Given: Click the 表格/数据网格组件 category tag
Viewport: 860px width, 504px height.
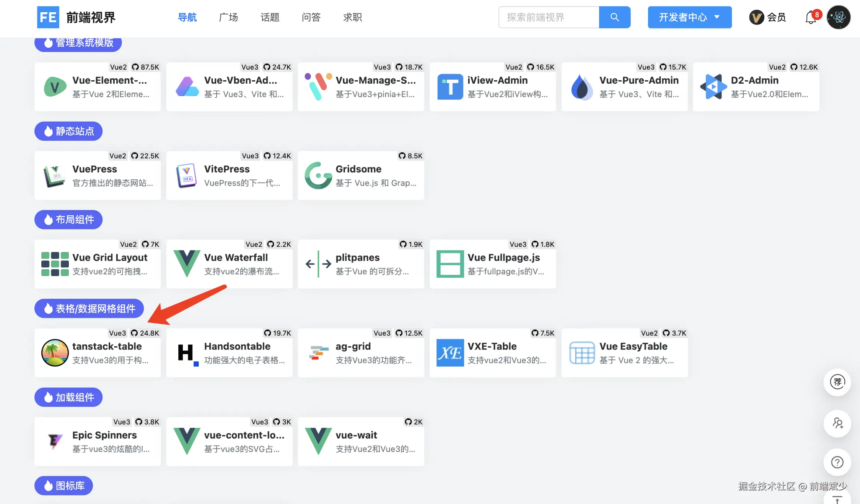Looking at the screenshot, I should 89,308.
